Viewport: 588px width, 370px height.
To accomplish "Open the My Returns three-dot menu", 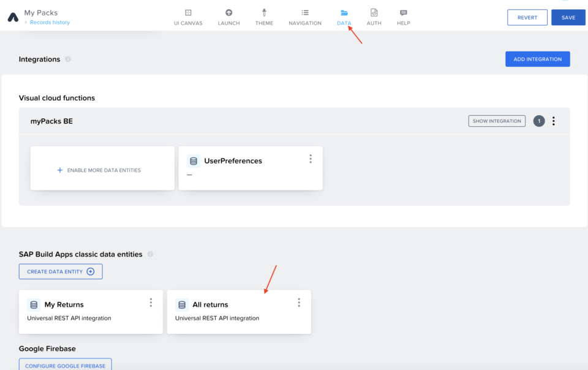I will pos(151,303).
